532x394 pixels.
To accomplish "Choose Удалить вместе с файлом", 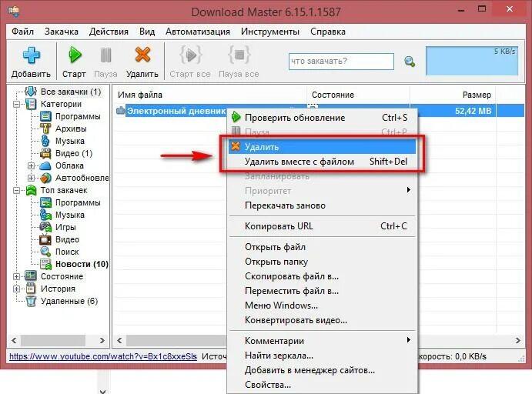I will 322,162.
